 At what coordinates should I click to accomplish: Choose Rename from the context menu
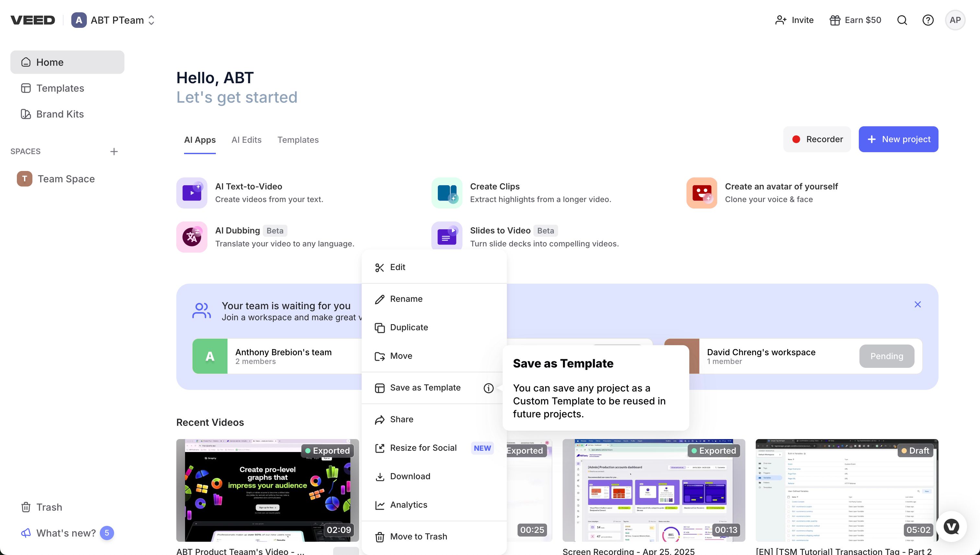pyautogui.click(x=434, y=299)
